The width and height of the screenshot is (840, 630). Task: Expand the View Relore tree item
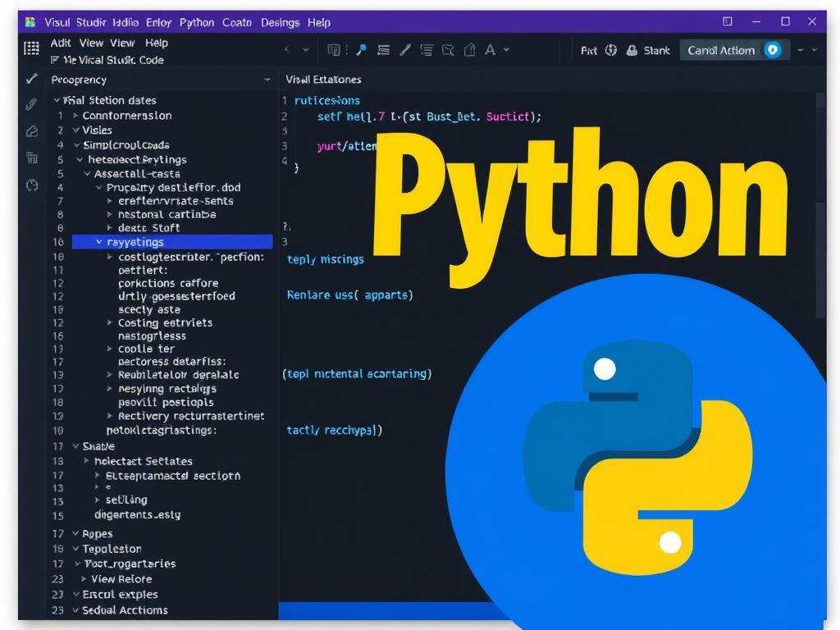(x=84, y=579)
